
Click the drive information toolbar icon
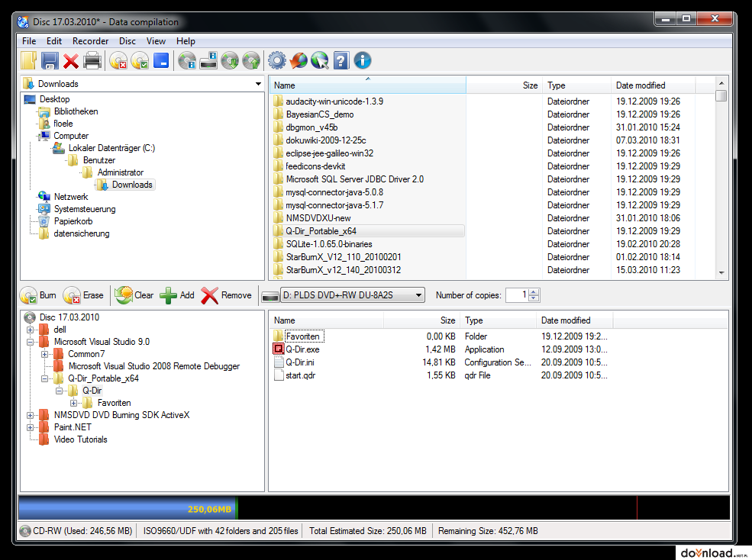tap(208, 61)
